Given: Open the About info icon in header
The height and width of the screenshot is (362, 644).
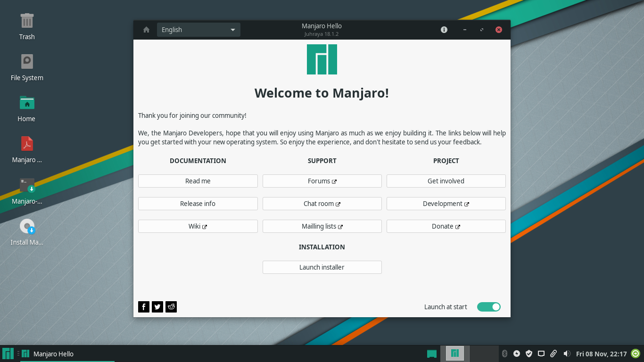Looking at the screenshot, I should [444, 30].
